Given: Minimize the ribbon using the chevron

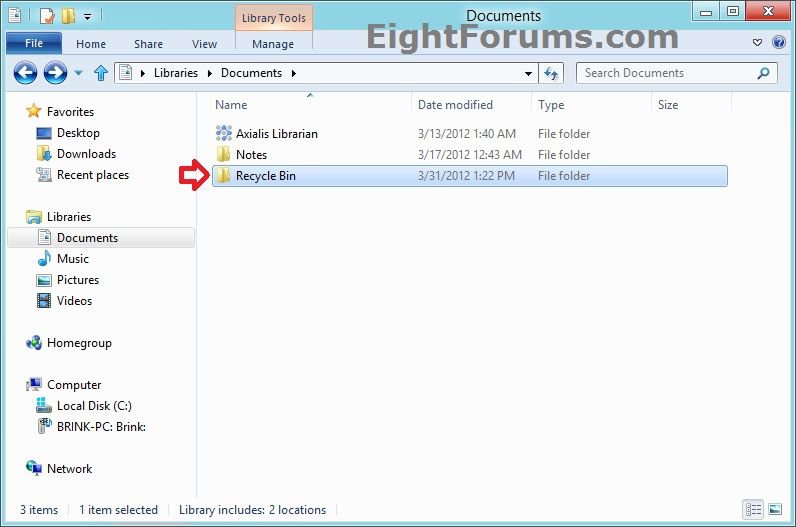Looking at the screenshot, I should pos(757,43).
